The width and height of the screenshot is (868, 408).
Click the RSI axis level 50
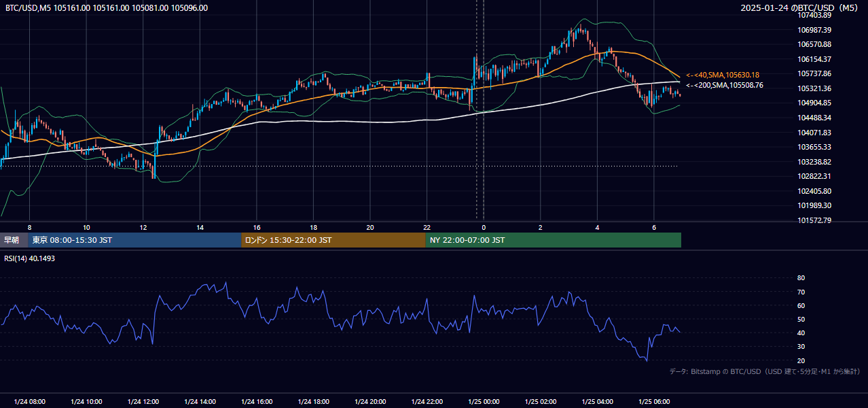click(801, 319)
